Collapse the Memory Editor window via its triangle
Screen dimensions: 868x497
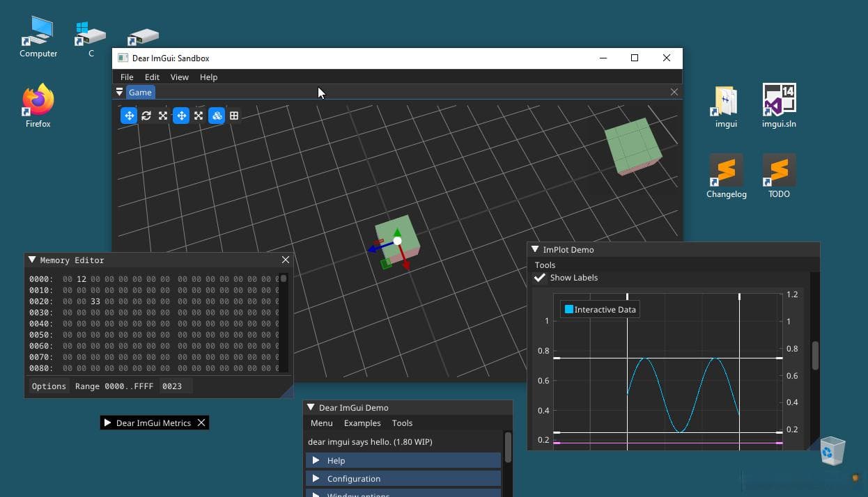click(x=32, y=260)
